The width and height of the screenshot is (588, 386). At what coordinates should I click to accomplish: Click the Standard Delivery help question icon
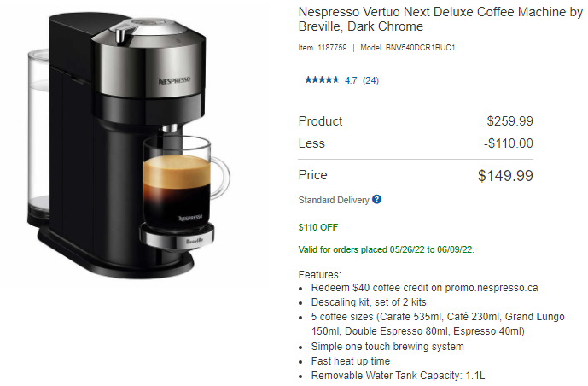[x=377, y=200]
